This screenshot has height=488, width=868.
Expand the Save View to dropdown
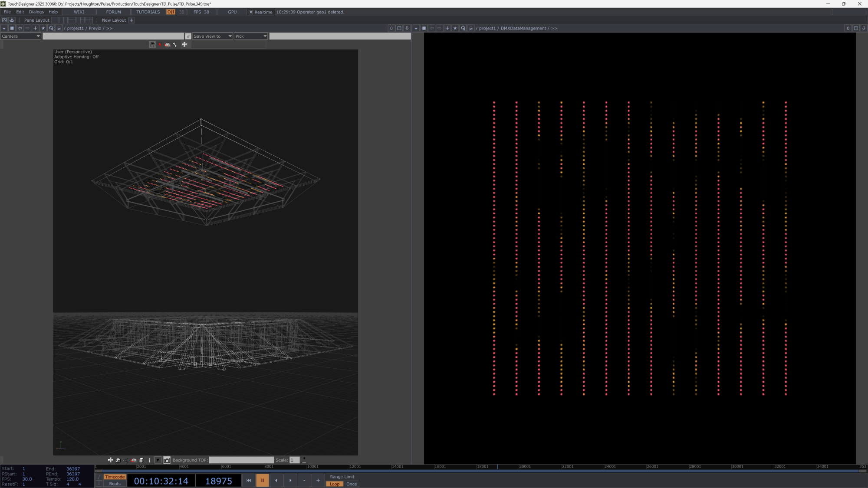click(212, 36)
